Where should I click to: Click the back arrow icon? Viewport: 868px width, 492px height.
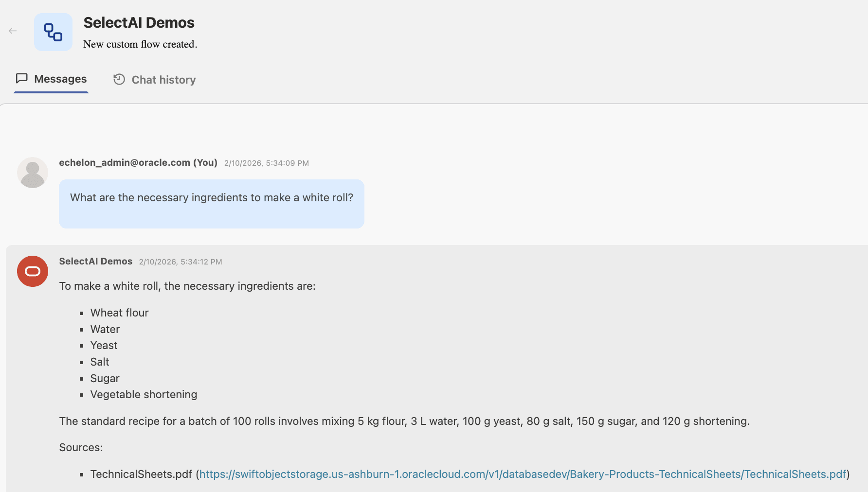(13, 31)
